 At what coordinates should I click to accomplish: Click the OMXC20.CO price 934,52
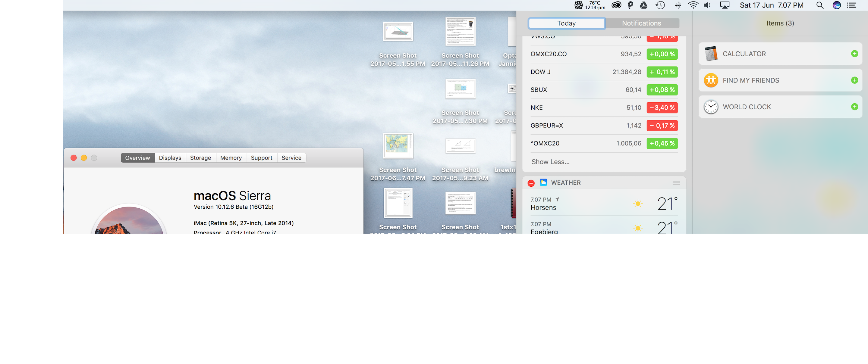(x=631, y=54)
